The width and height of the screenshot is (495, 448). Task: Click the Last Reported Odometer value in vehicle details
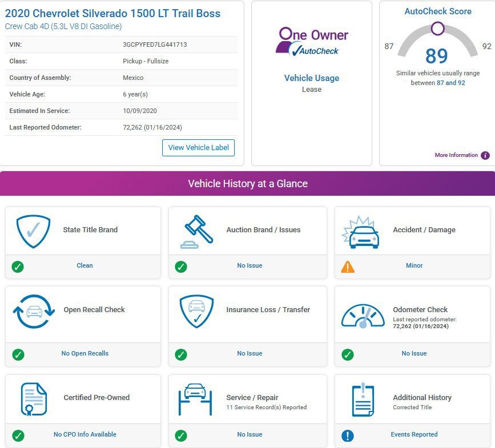pos(152,127)
